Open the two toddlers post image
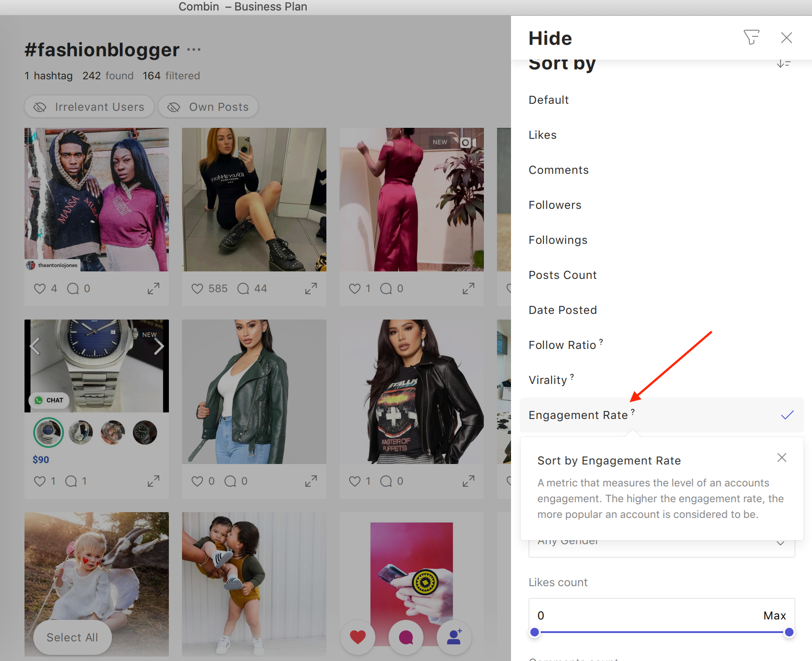This screenshot has width=812, height=661. pos(254,584)
